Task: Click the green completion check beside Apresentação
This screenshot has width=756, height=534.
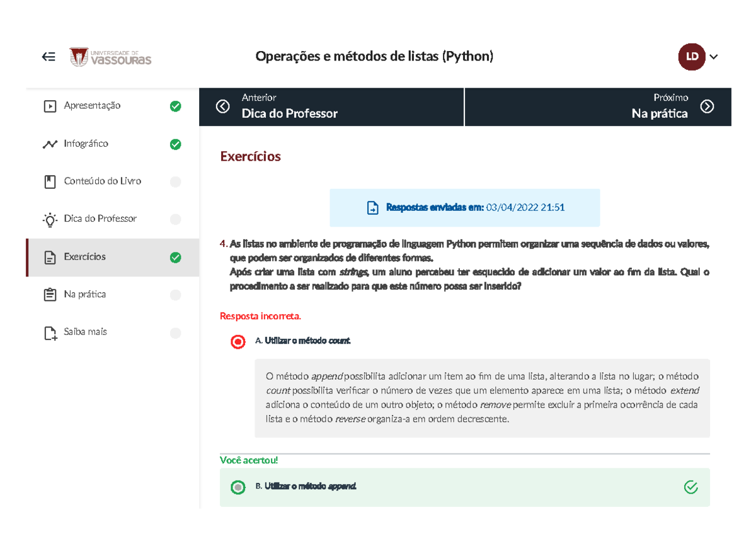Action: (175, 106)
